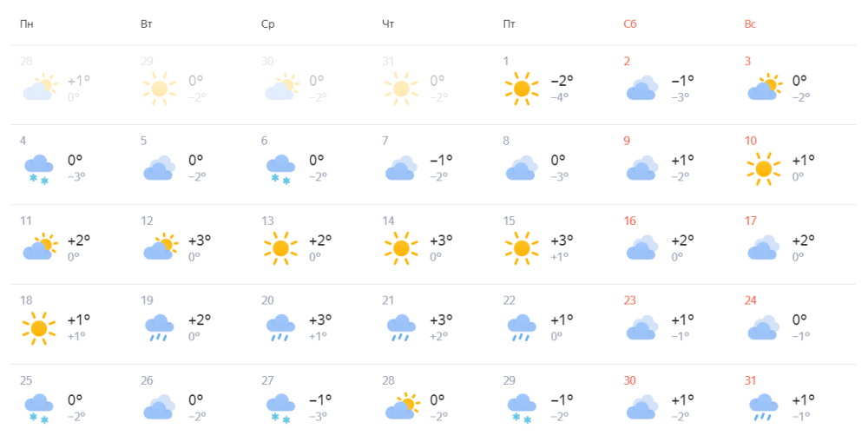Image resolution: width=868 pixels, height=442 pixels.
Task: Select the partly cloudy icon on day 3
Action: coord(764,88)
